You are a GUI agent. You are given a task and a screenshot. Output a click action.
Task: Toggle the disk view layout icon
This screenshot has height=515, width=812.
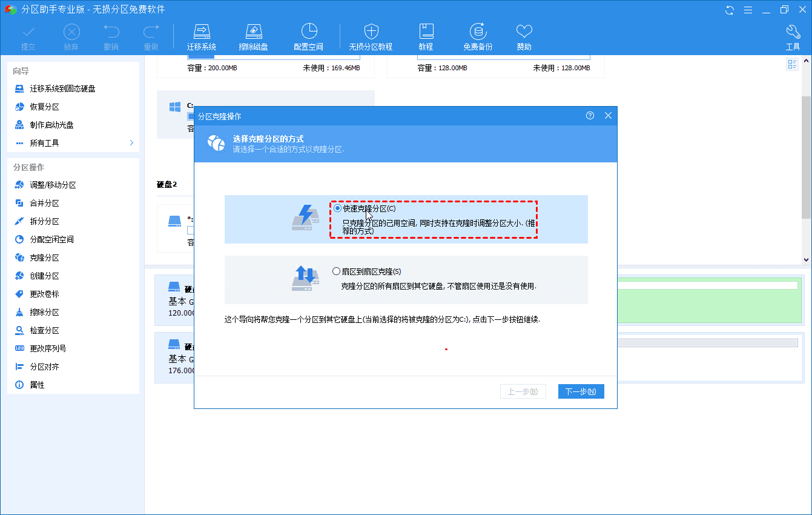tap(792, 64)
